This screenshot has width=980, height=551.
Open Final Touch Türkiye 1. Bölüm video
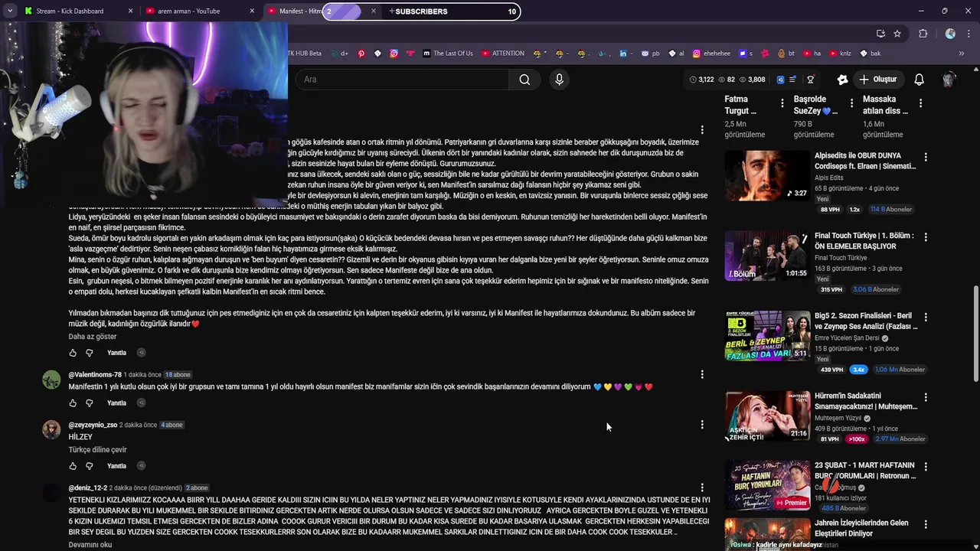click(x=767, y=256)
